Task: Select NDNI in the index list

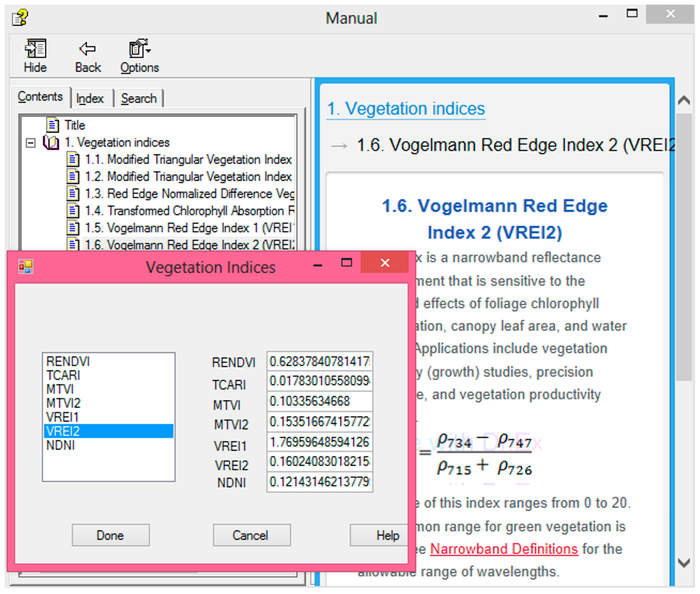Action: click(x=61, y=445)
